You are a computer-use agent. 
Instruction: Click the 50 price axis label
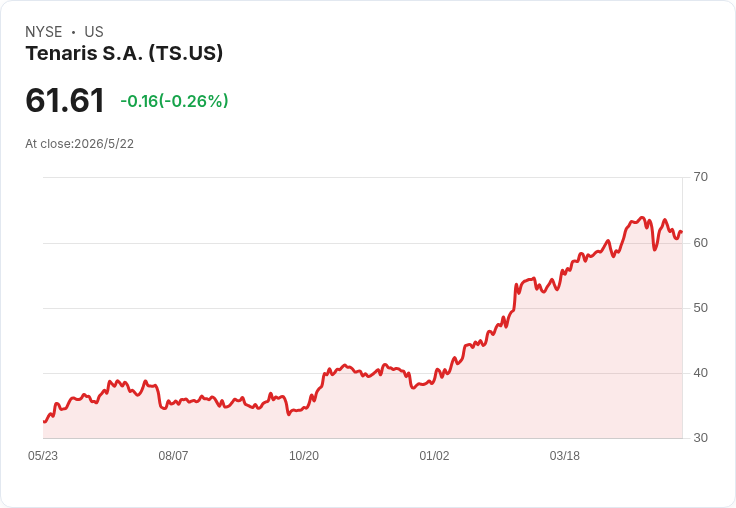pyautogui.click(x=700, y=308)
